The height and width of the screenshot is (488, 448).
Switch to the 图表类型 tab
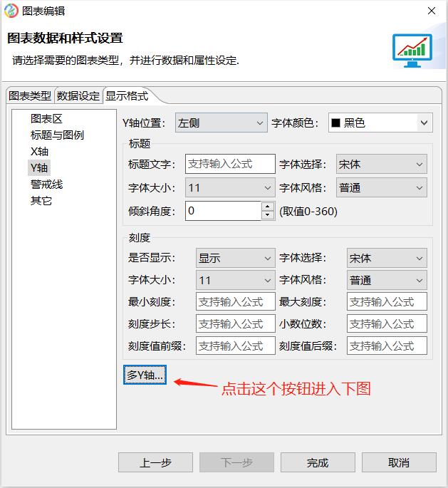(30, 95)
